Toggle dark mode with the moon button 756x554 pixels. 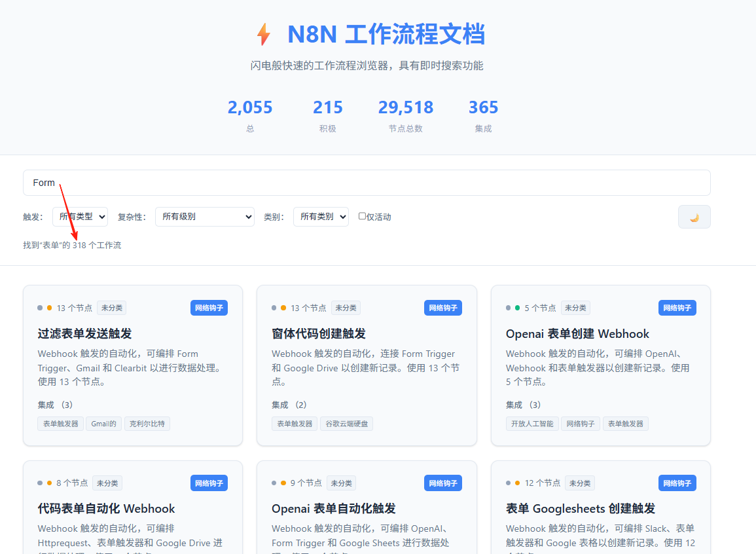click(694, 217)
